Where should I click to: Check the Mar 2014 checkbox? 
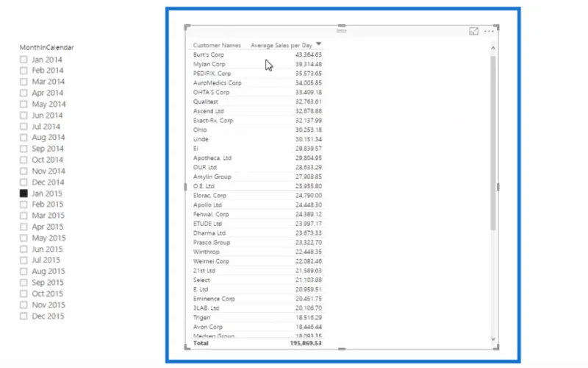click(24, 82)
